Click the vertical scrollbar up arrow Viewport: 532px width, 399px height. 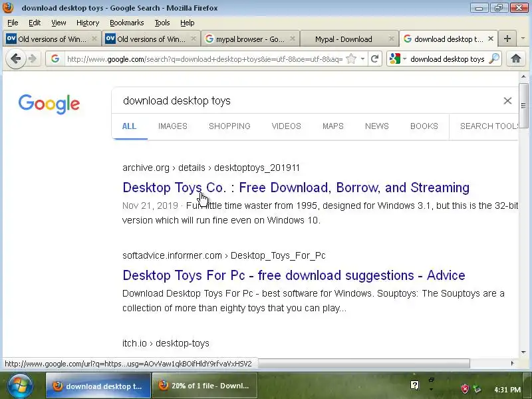pyautogui.click(x=523, y=76)
